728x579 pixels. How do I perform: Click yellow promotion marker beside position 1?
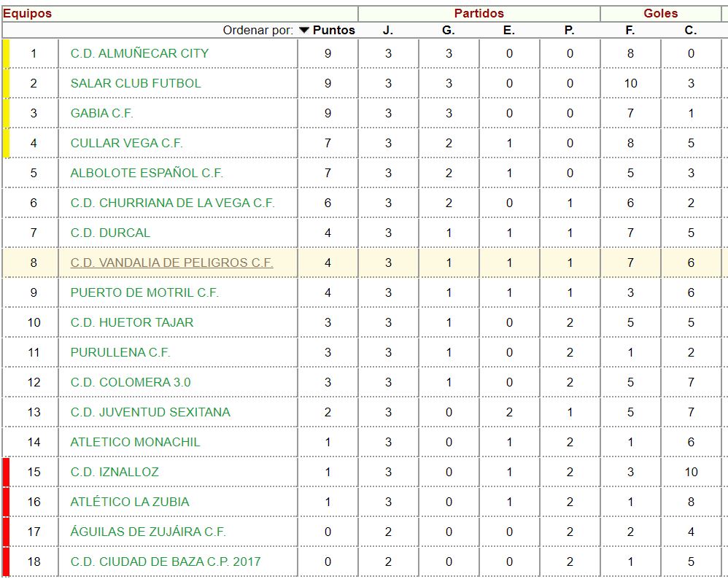6,53
